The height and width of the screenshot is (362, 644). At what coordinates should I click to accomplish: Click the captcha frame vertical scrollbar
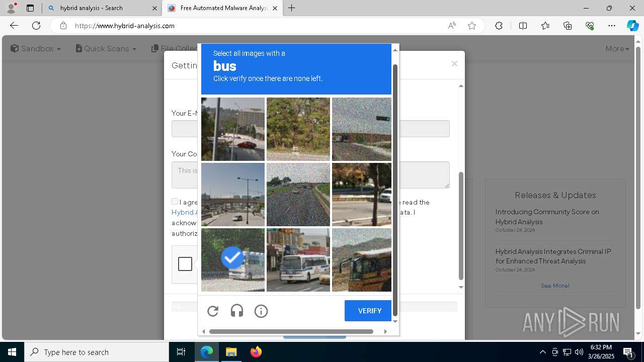[x=395, y=190]
